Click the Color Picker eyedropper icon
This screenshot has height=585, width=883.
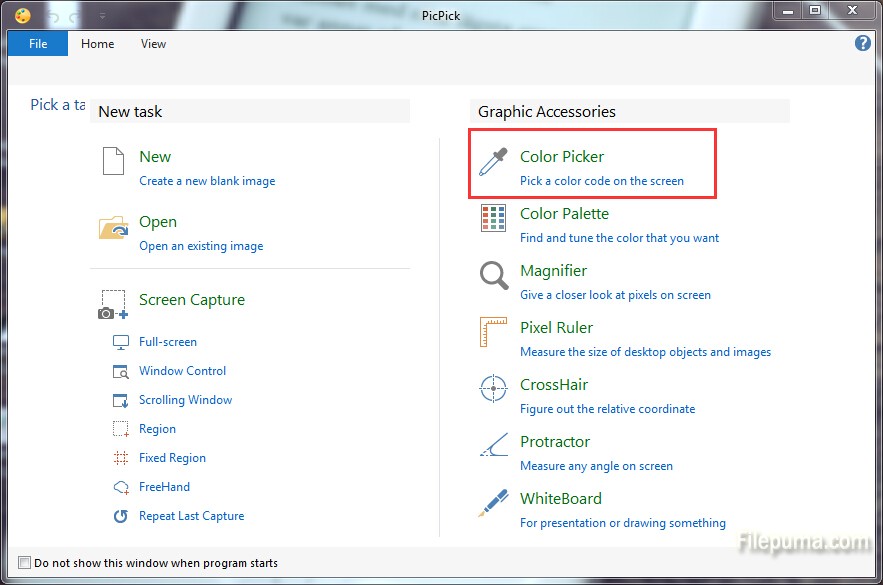tap(493, 162)
